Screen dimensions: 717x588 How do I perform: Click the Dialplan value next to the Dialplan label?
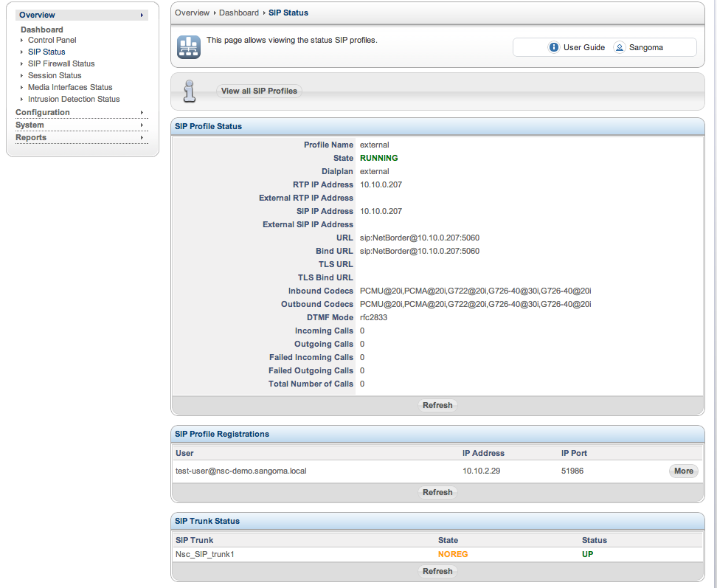pyautogui.click(x=375, y=171)
